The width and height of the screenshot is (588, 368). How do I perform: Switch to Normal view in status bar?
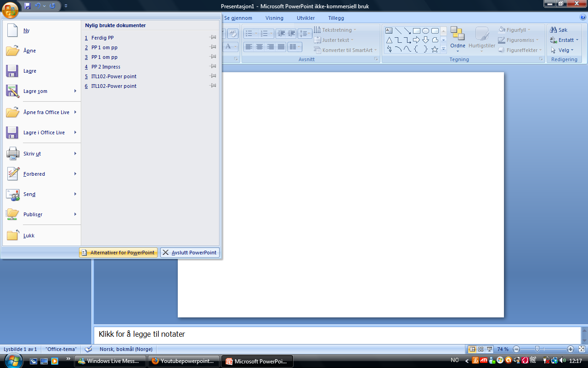(472, 349)
